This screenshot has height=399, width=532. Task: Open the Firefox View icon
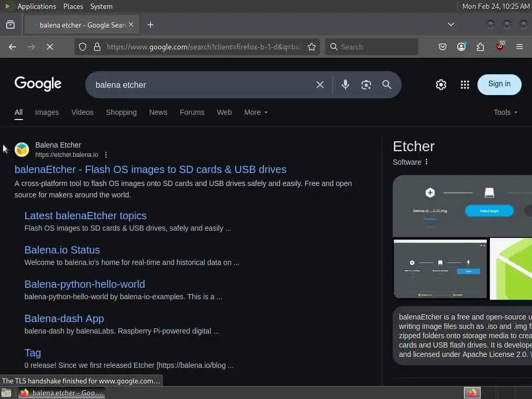[x=10, y=25]
